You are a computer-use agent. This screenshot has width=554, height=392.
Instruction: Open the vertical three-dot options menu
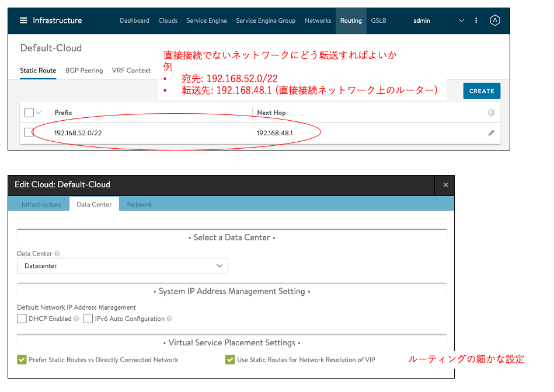476,20
